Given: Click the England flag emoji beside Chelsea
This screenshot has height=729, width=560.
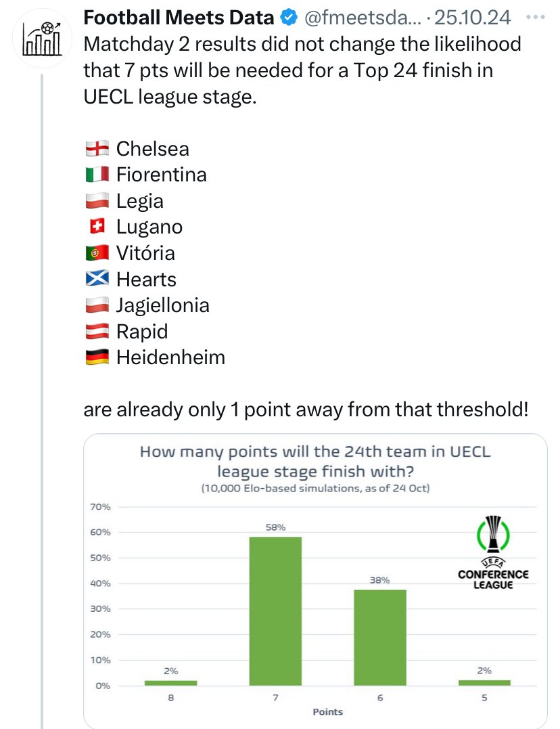Looking at the screenshot, I should click(x=97, y=149).
